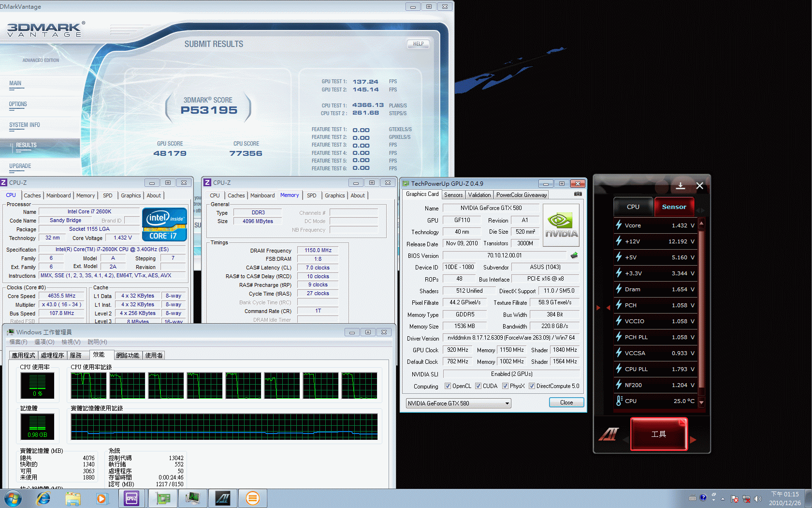Click the Close button in GPU-Z
Image resolution: width=812 pixels, height=508 pixels.
566,402
